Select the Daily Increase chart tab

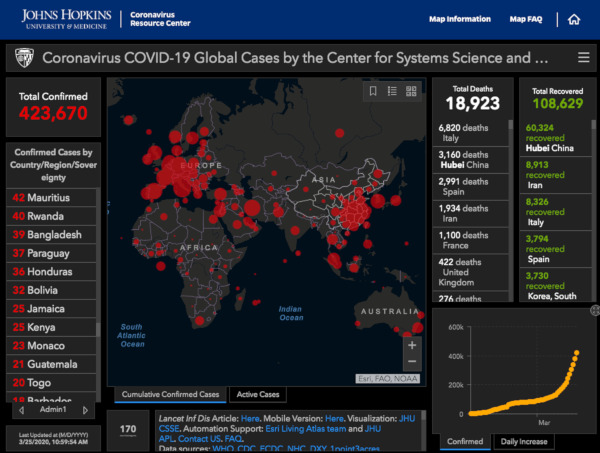pos(524,442)
